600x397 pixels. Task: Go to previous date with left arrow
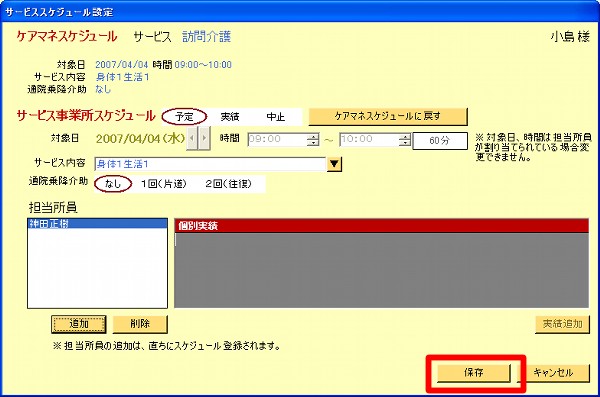click(192, 139)
